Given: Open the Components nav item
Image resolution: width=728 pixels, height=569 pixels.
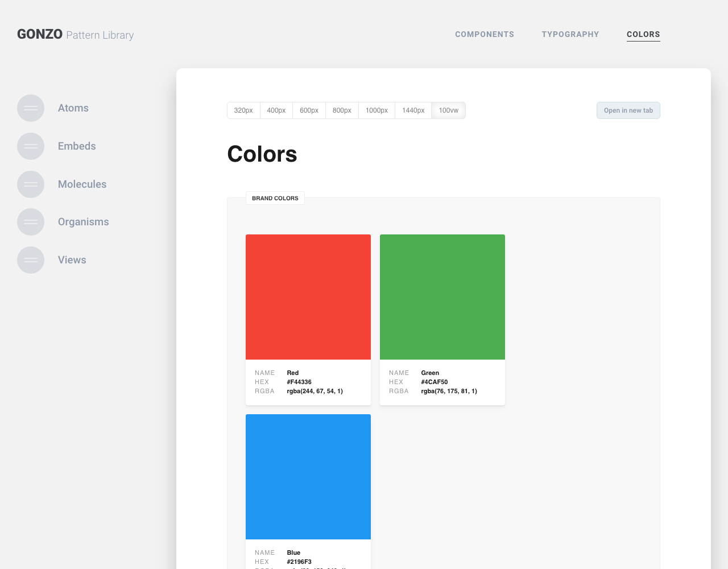Looking at the screenshot, I should click(x=485, y=34).
